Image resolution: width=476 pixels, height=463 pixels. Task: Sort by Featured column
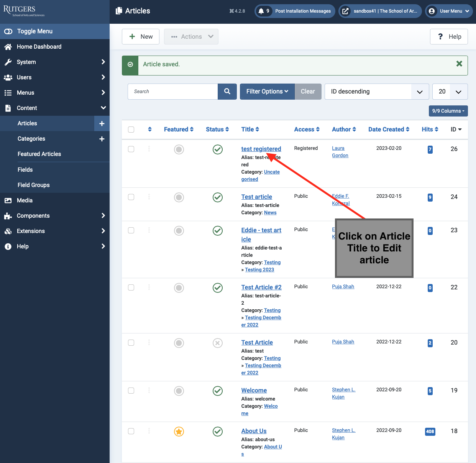[x=179, y=130]
